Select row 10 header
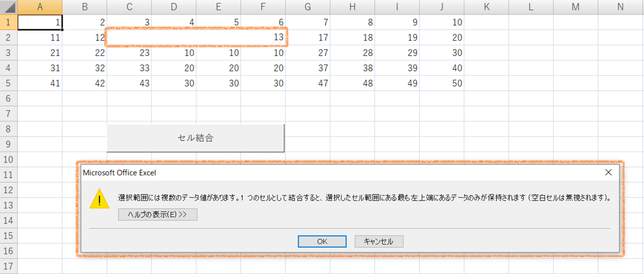This screenshot has width=644, height=274. 9,160
